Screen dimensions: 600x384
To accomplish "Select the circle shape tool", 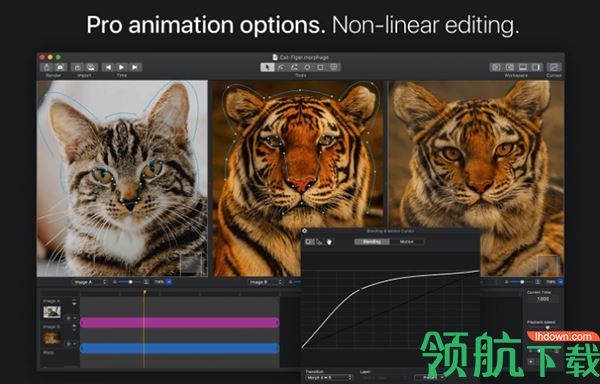I will pos(307,67).
